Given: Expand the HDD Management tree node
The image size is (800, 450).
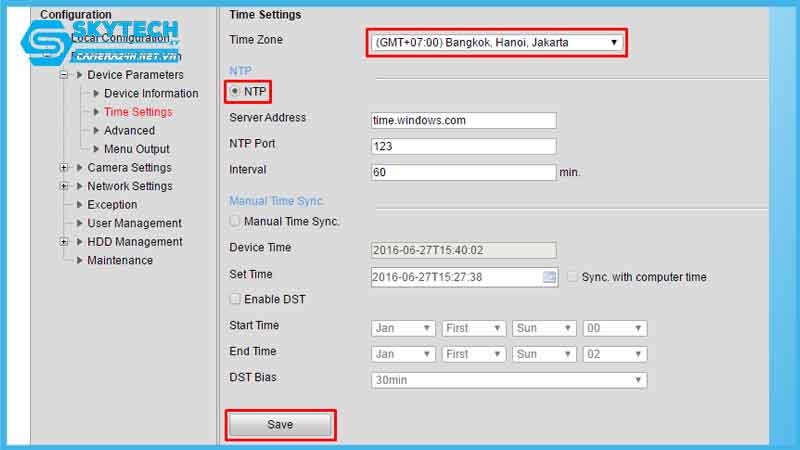Looking at the screenshot, I should coord(64,242).
